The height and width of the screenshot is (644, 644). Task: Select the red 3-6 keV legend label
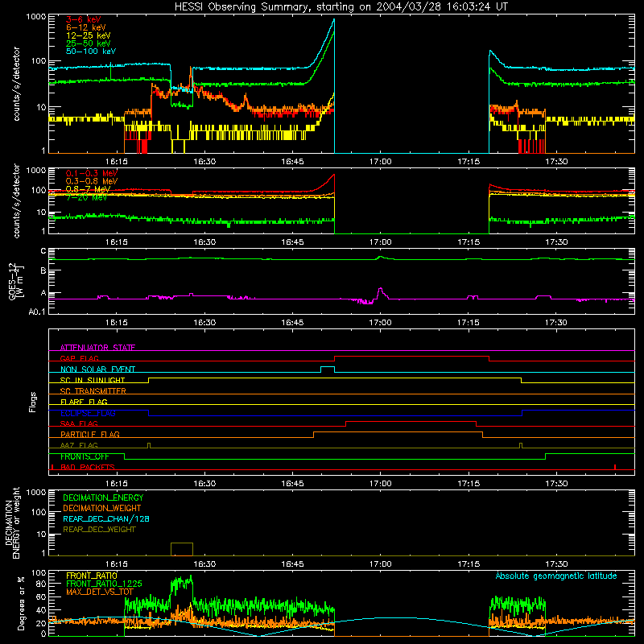coord(83,19)
